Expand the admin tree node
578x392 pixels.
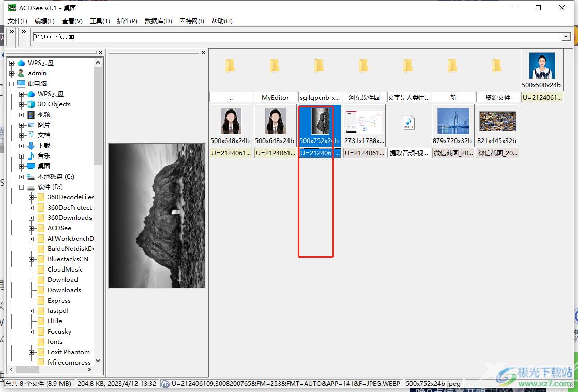(11, 73)
